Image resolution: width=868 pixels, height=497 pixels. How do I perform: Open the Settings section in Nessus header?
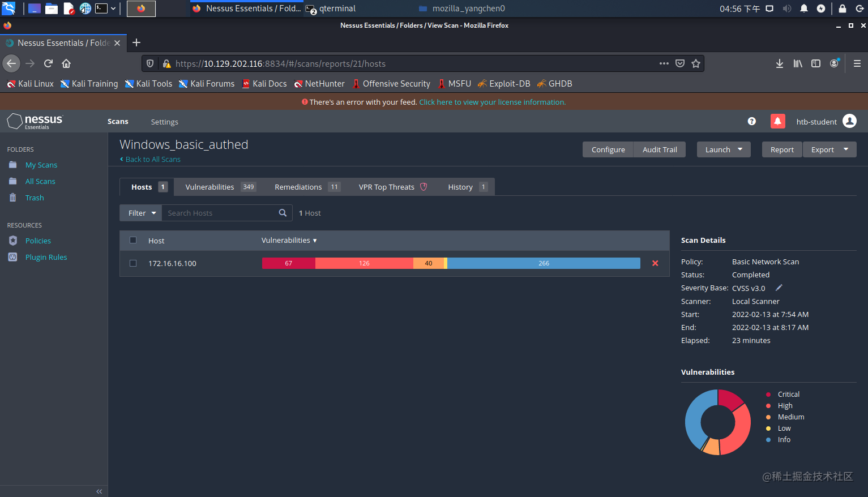164,122
